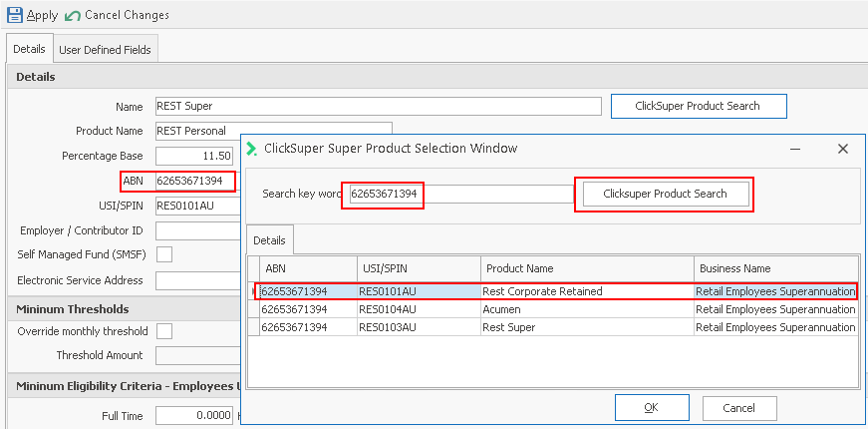The width and height of the screenshot is (868, 429).
Task: Click the Cancel Changes undo icon
Action: [x=73, y=15]
